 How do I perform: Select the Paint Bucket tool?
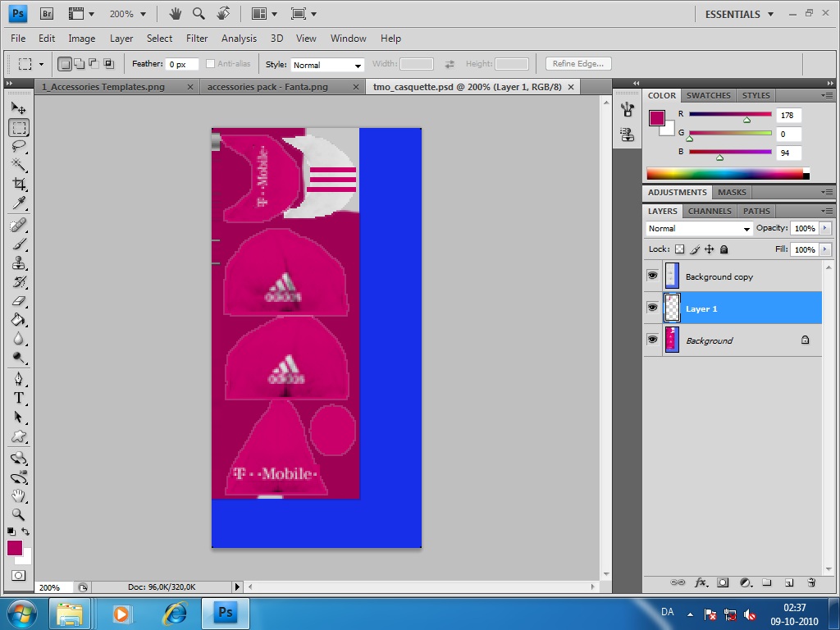(x=18, y=320)
